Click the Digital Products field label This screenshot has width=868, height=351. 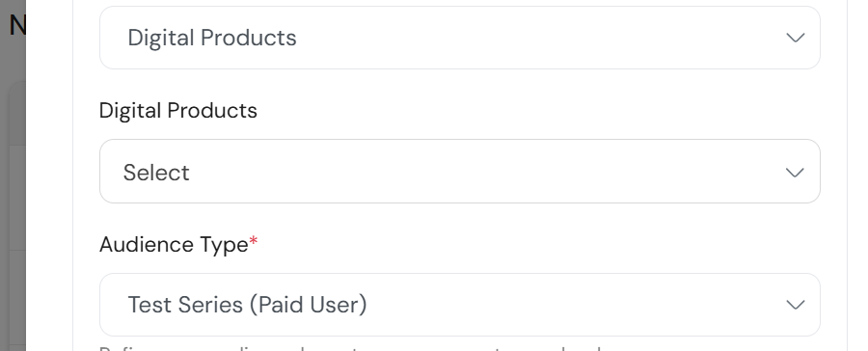click(x=178, y=110)
